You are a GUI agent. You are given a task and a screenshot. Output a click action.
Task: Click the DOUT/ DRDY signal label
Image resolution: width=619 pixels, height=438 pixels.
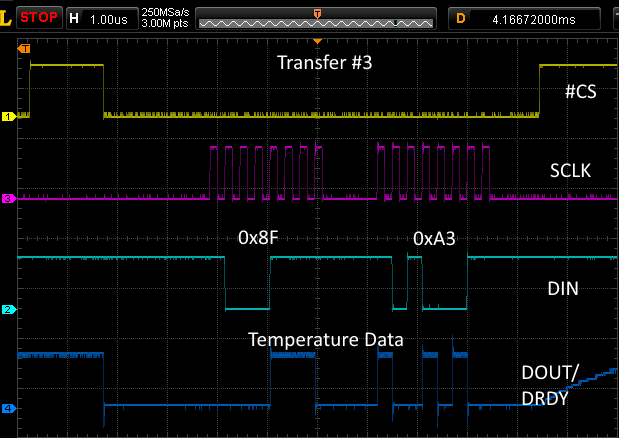point(550,386)
